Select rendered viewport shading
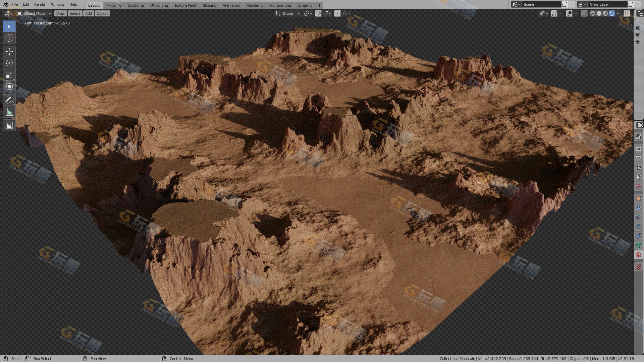 [x=612, y=13]
